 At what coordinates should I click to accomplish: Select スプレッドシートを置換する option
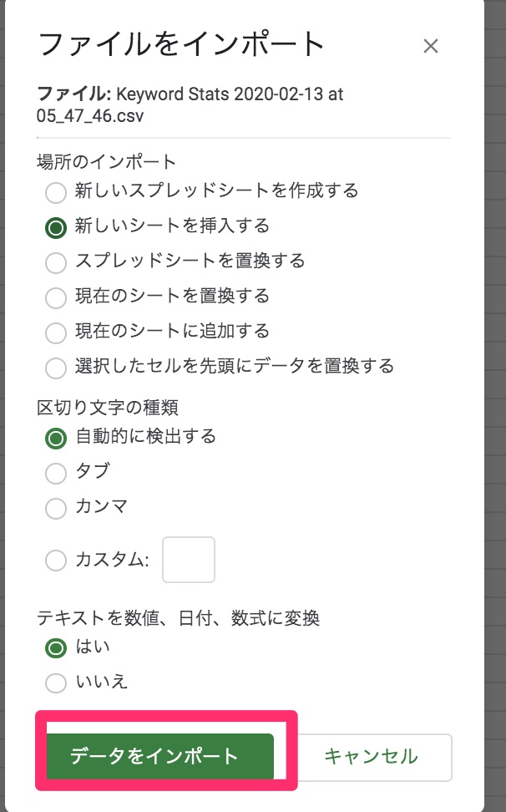click(56, 262)
